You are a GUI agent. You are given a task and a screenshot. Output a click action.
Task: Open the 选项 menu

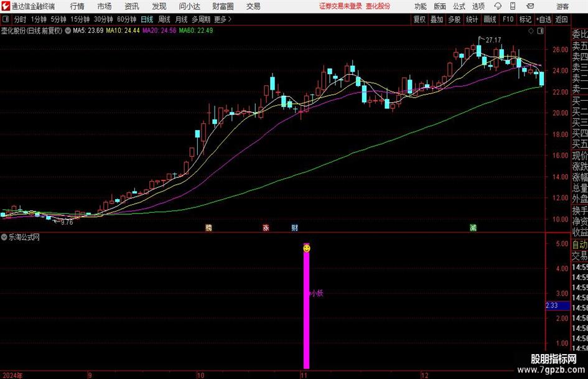pyautogui.click(x=478, y=6)
